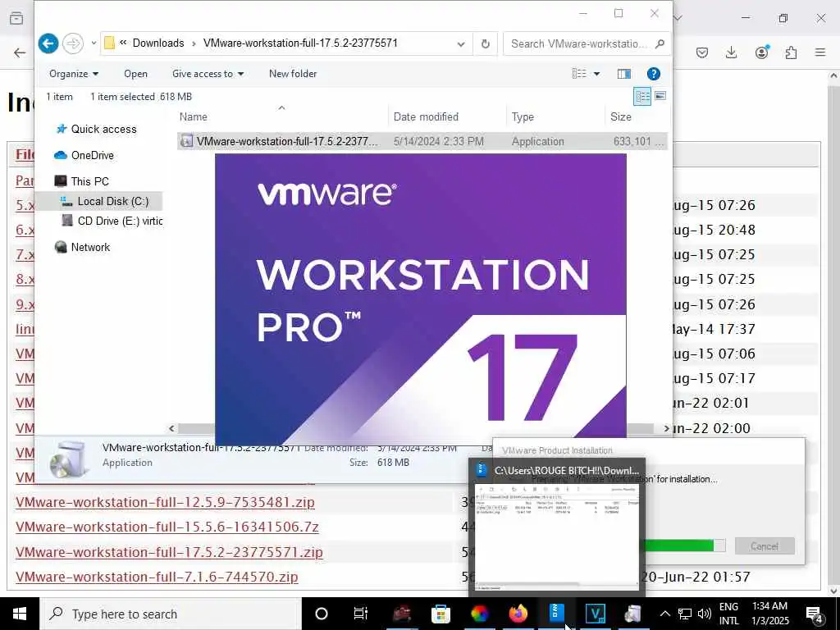Click the Back arrow in File Explorer
Image resolution: width=840 pixels, height=630 pixels.
click(48, 43)
